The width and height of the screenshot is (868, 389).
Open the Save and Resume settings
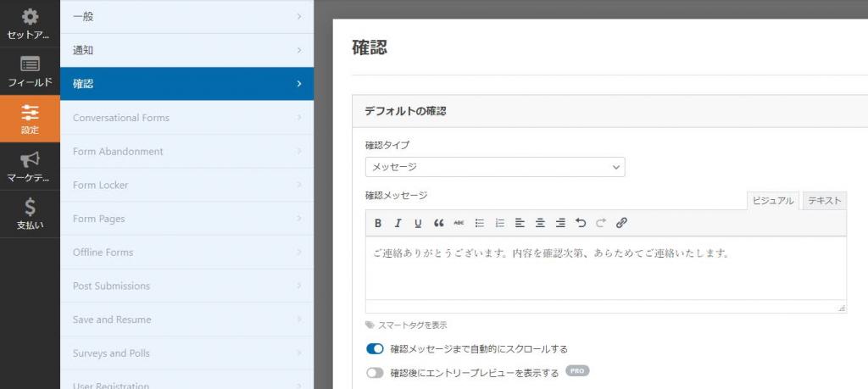tap(187, 320)
